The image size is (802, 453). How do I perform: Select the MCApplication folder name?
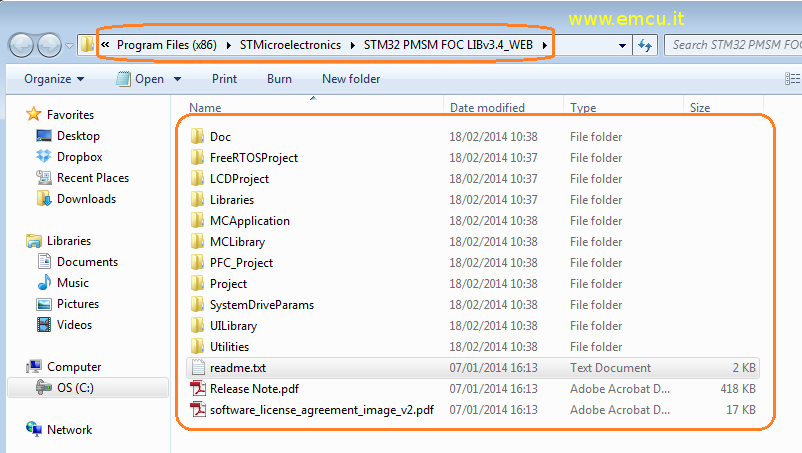[x=250, y=221]
